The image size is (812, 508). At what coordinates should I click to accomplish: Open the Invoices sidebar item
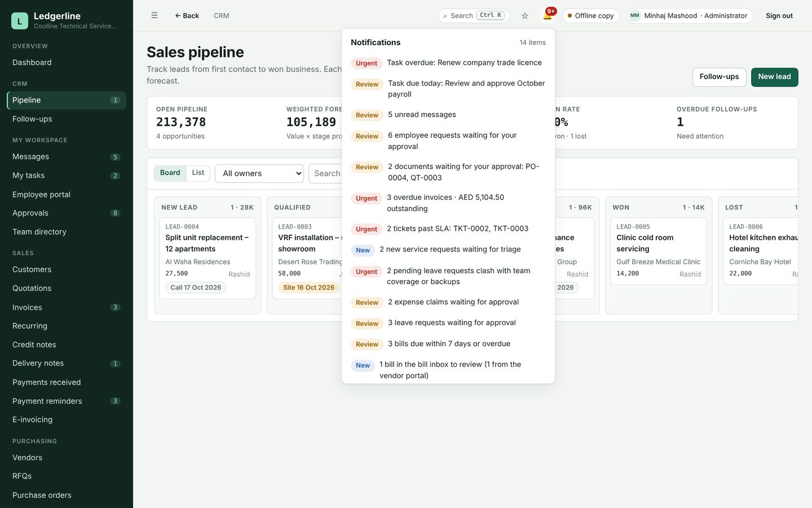tap(67, 308)
